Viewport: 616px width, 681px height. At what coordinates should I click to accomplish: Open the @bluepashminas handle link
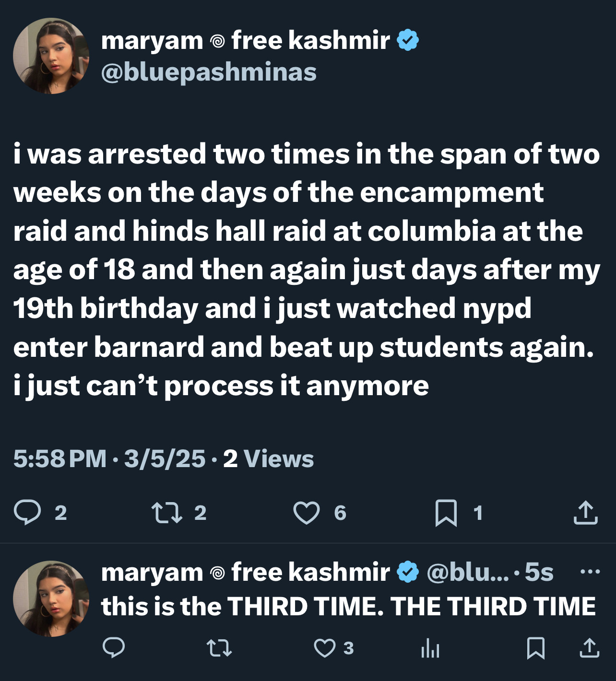209,72
